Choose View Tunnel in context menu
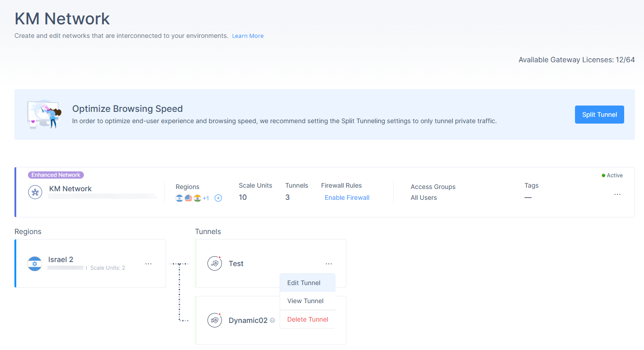This screenshot has height=350, width=644. tap(305, 301)
